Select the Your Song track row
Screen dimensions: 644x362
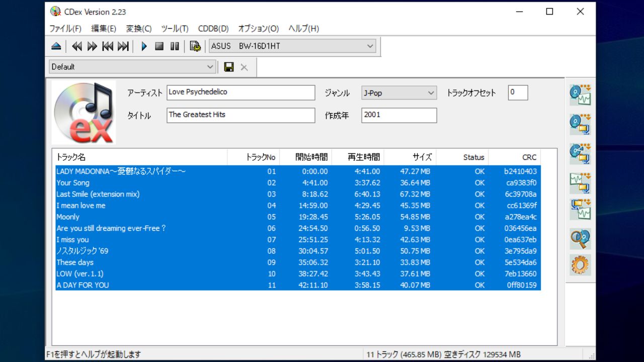[298, 183]
